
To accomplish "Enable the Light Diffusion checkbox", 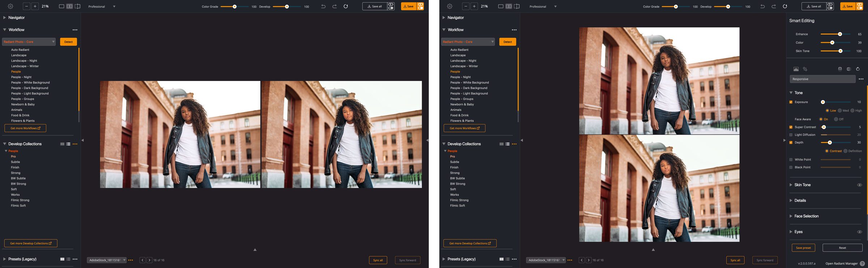I will point(791,135).
